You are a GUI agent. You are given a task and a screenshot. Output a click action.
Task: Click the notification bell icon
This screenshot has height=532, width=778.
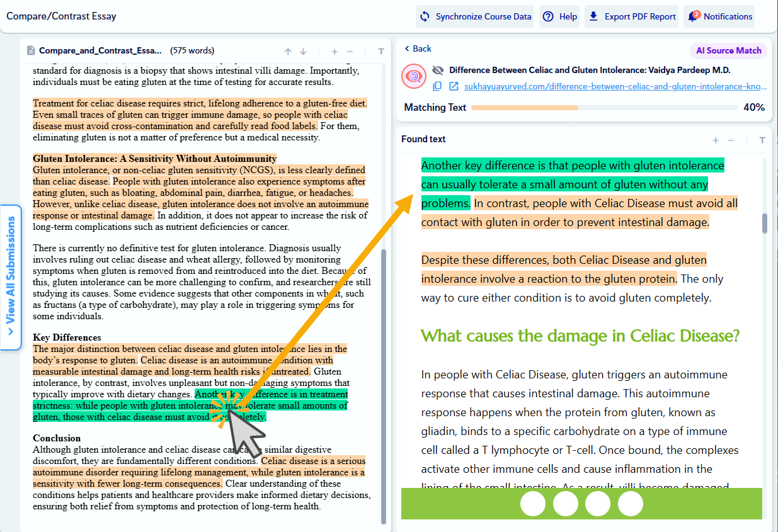point(693,16)
